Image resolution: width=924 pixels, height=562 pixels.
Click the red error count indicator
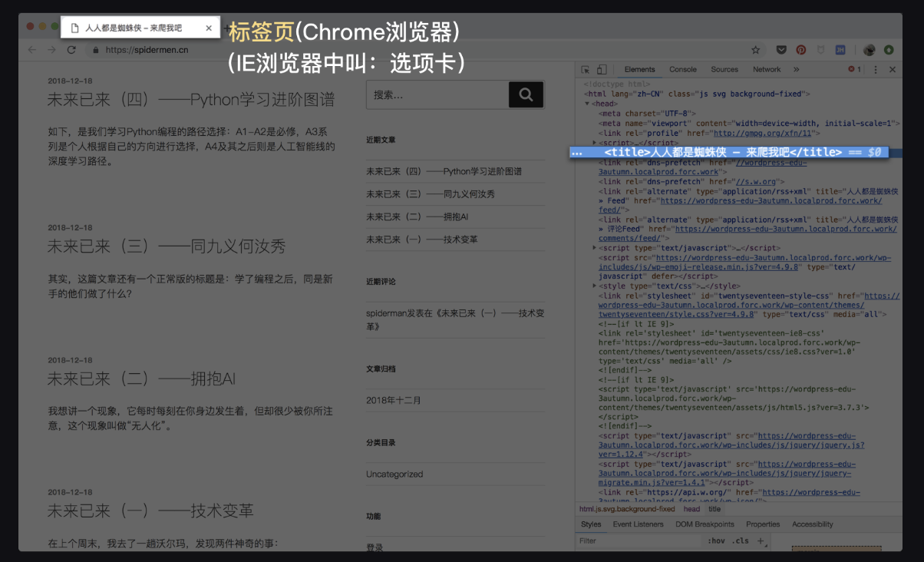click(854, 69)
